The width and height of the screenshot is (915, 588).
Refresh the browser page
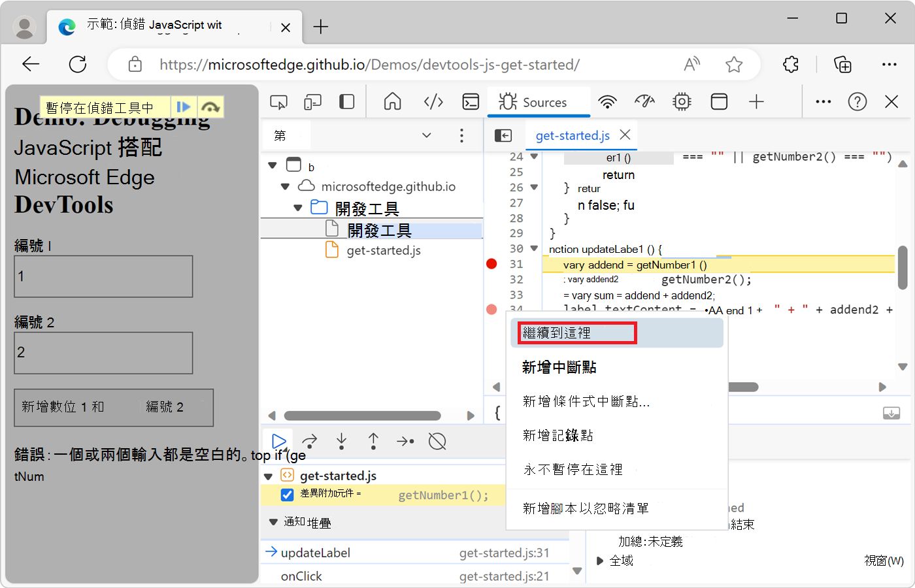[78, 64]
